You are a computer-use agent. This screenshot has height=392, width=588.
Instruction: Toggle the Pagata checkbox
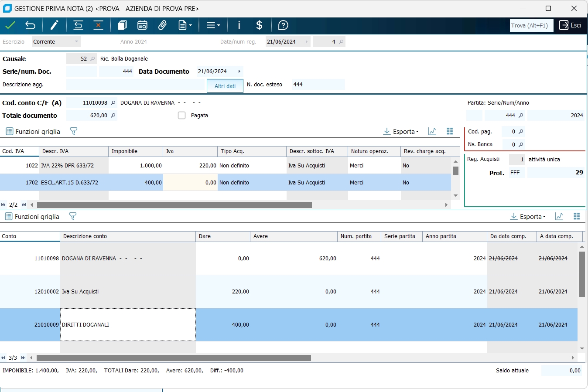click(x=182, y=116)
